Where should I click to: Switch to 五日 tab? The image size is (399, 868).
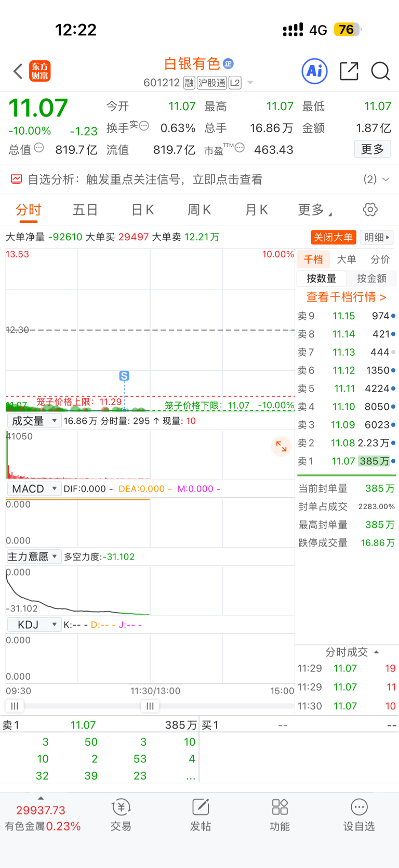coord(85,210)
